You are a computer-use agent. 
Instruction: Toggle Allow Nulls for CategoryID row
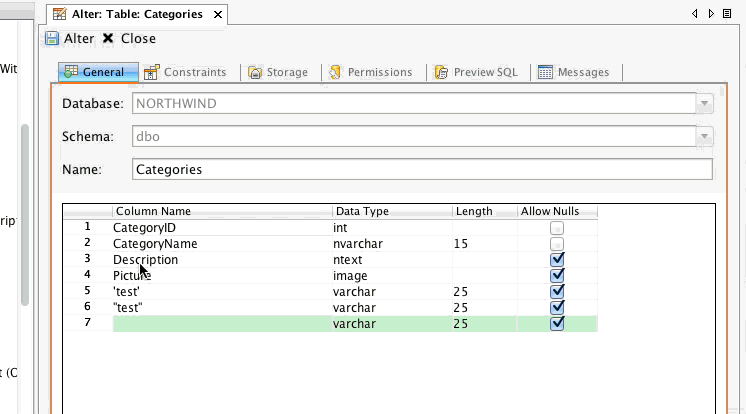(x=558, y=228)
